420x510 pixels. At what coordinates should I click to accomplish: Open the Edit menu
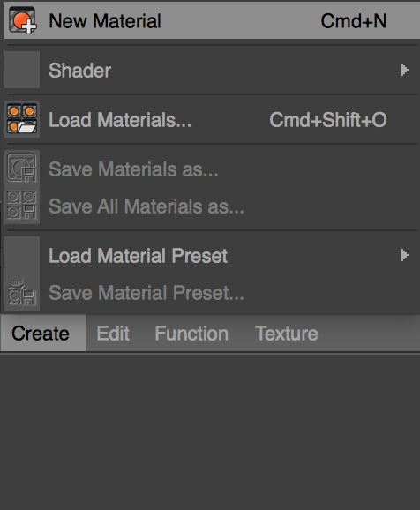click(x=113, y=334)
